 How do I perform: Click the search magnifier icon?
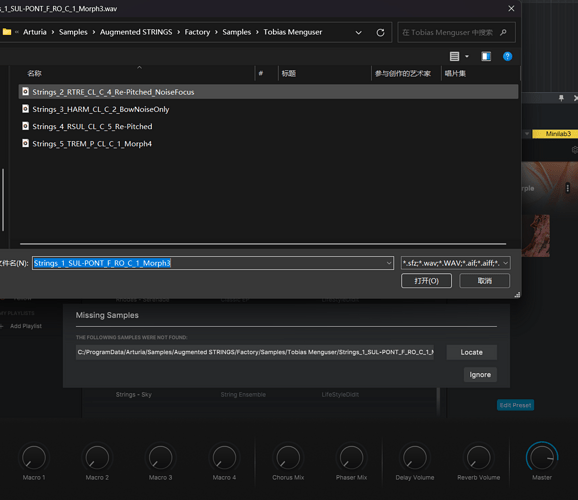(503, 32)
